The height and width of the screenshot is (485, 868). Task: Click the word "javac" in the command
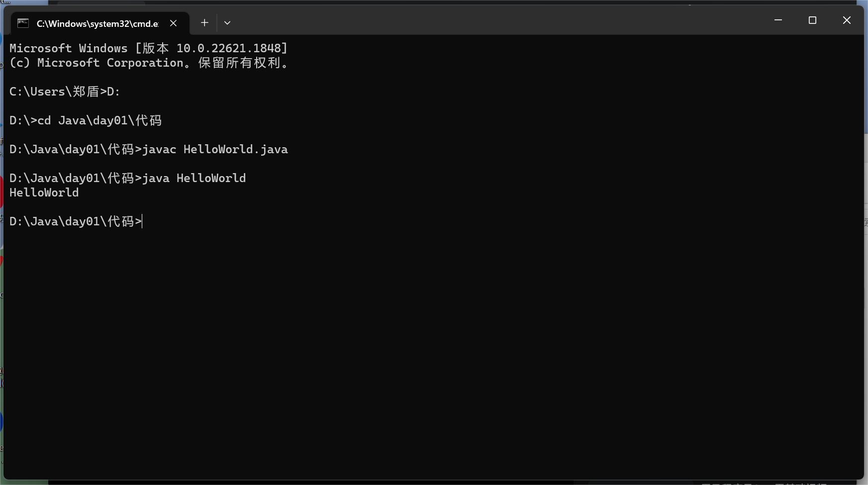[159, 150]
